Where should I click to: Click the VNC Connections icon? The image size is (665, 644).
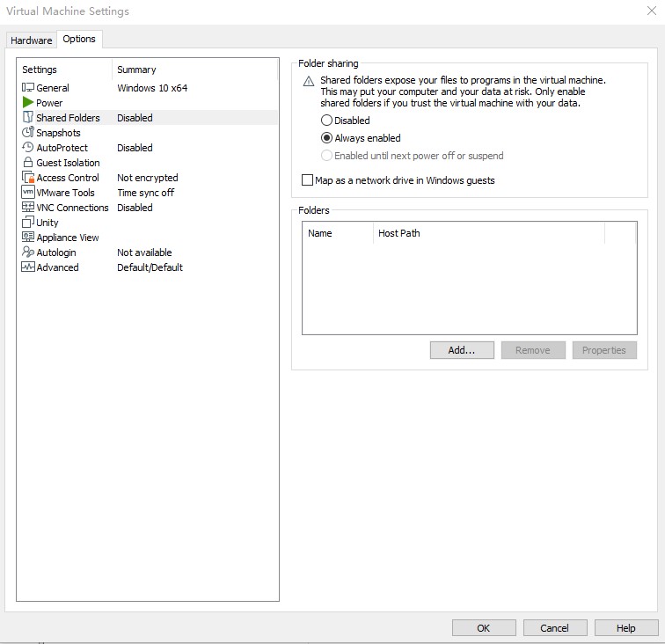tap(28, 208)
